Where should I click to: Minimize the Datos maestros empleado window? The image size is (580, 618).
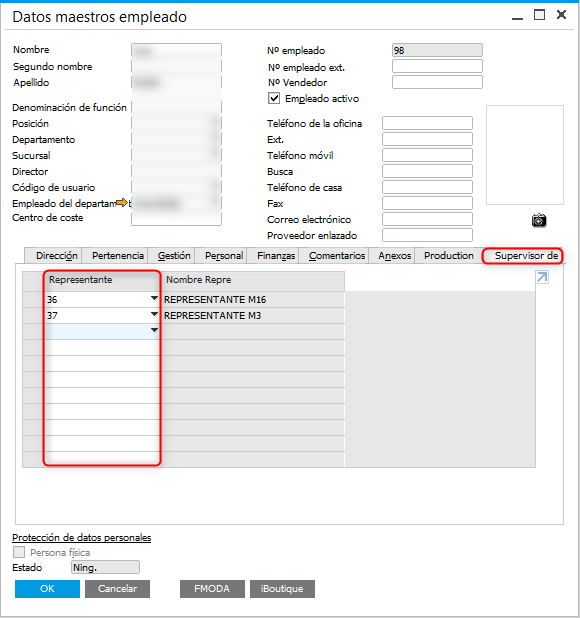(517, 17)
